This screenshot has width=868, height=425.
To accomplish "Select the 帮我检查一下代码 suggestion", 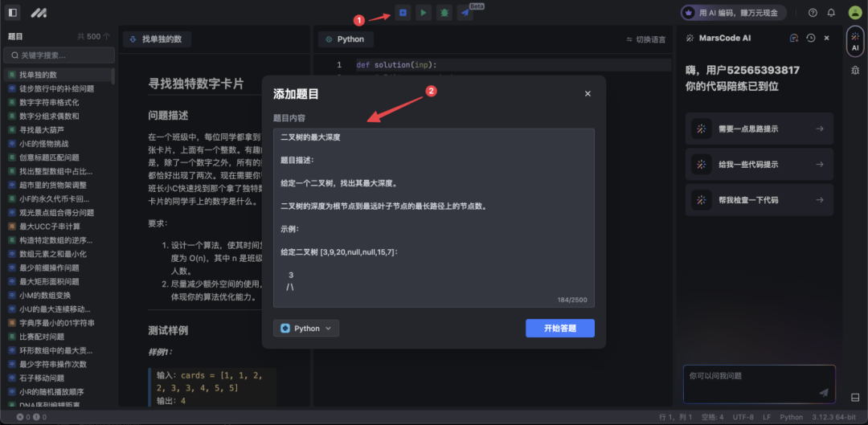I will point(759,200).
